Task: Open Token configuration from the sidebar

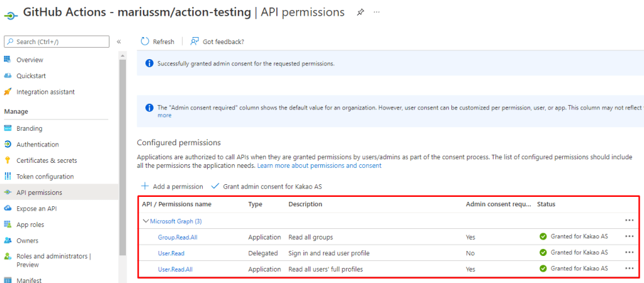Action: coord(45,177)
